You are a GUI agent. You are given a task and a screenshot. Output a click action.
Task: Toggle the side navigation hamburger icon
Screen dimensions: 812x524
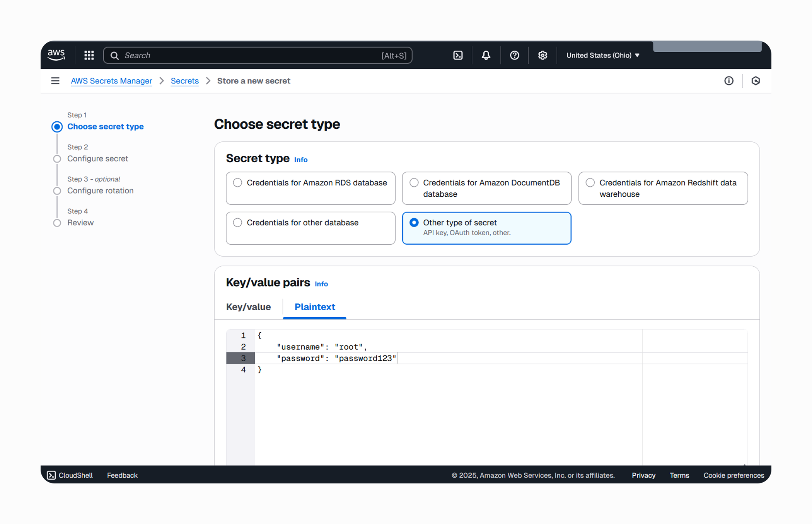[55, 81]
